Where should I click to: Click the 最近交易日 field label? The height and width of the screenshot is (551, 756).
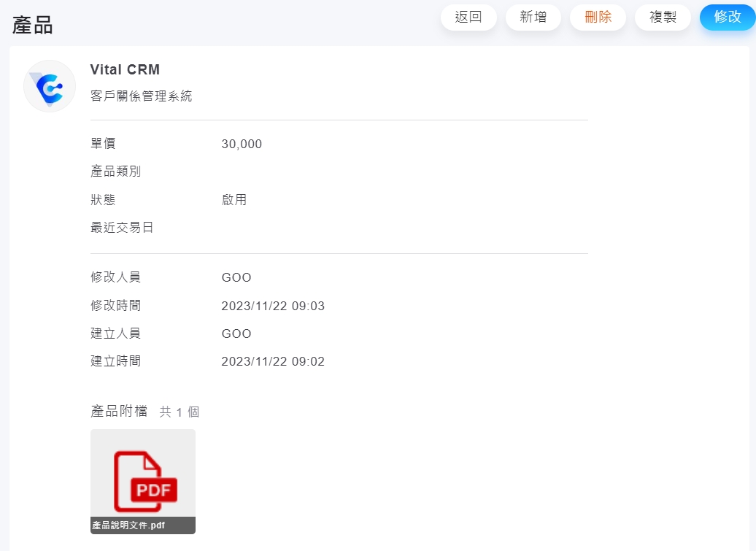coord(121,227)
